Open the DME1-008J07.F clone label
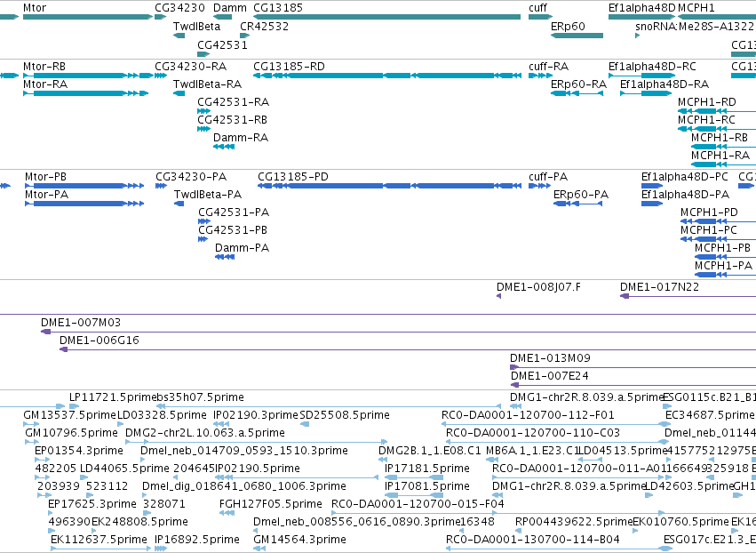756x553 pixels. pyautogui.click(x=538, y=287)
